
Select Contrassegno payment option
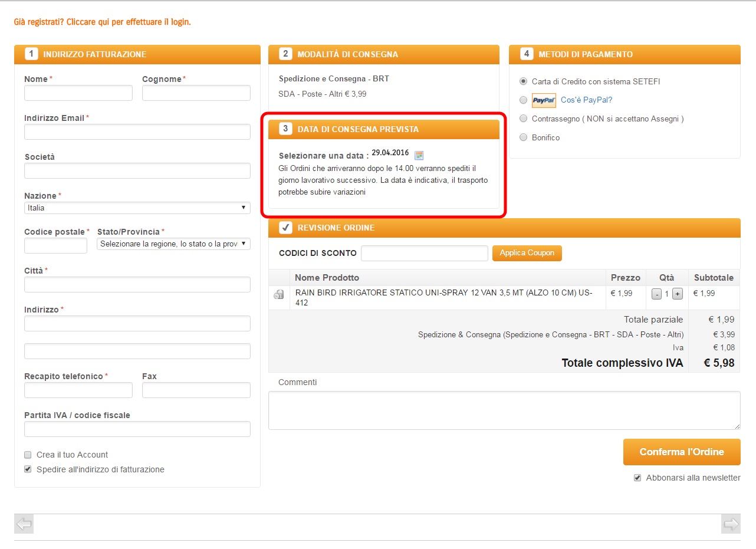(x=523, y=119)
